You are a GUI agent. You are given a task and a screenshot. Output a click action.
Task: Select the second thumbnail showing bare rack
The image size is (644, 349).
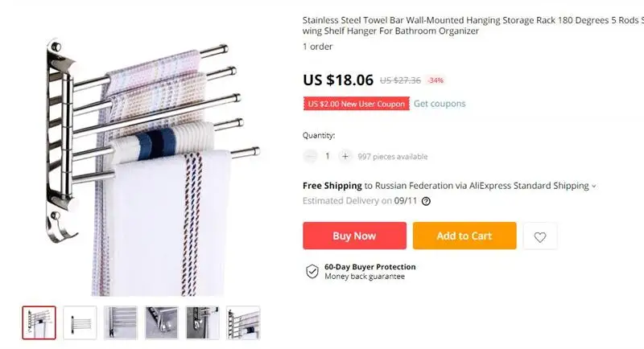click(80, 322)
